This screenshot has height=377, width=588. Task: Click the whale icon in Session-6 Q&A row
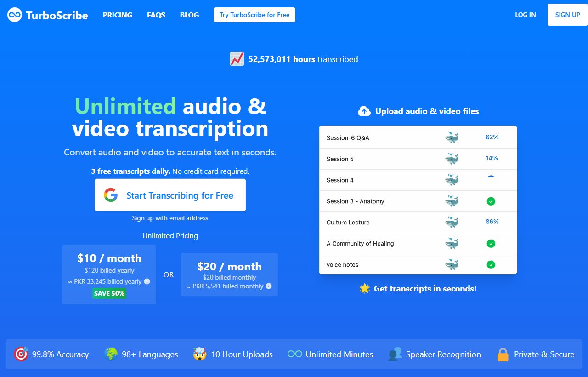point(452,137)
